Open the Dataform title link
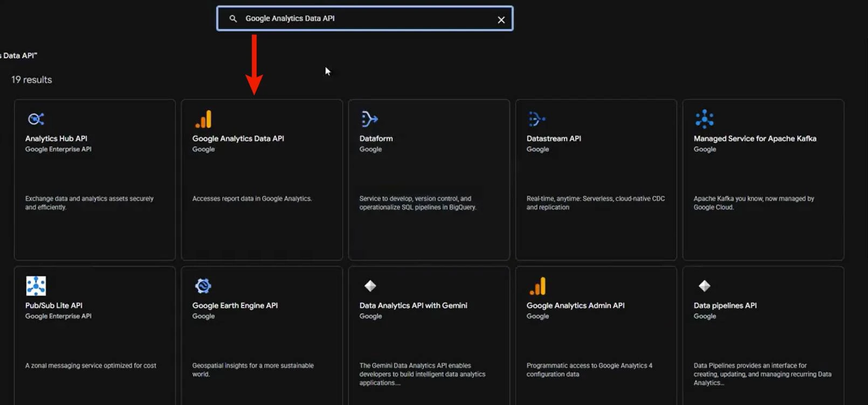Image resolution: width=868 pixels, height=405 pixels. point(376,138)
